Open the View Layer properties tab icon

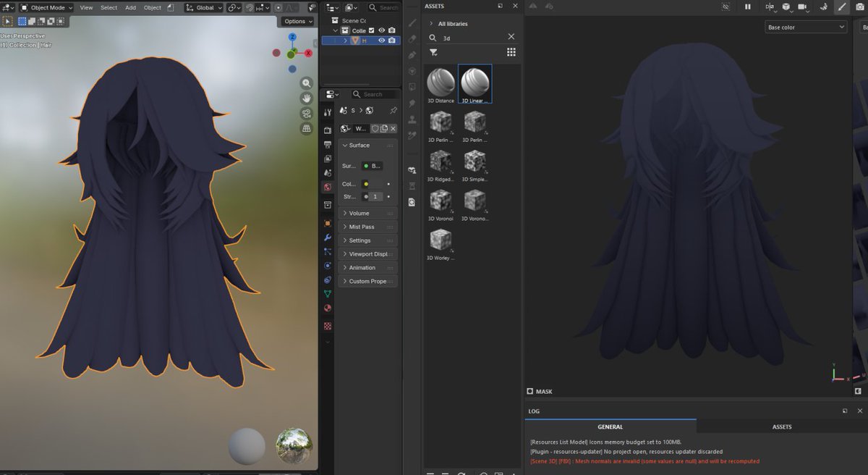(328, 159)
